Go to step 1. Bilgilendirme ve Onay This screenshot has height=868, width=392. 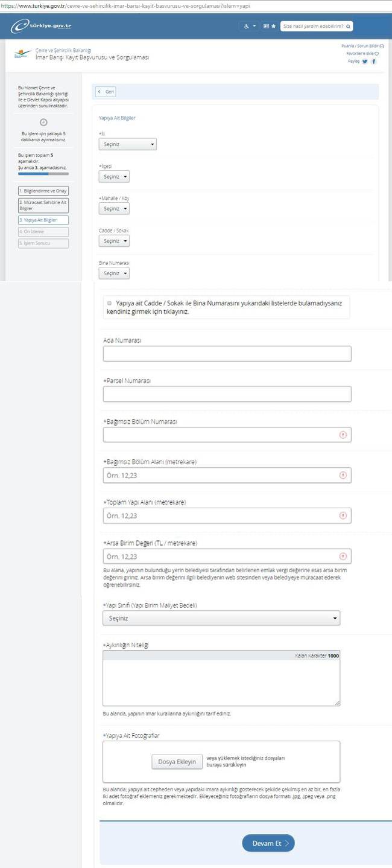coord(43,191)
